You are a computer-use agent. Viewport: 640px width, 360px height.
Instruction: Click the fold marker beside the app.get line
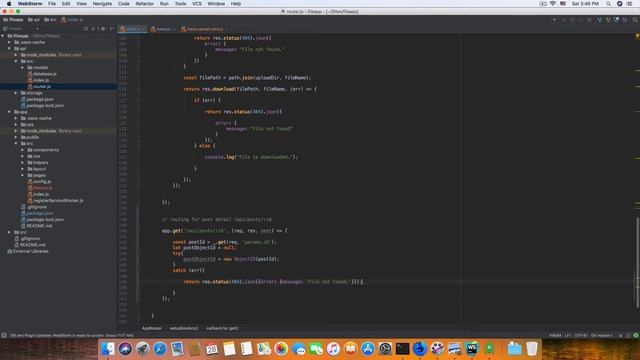(139, 231)
